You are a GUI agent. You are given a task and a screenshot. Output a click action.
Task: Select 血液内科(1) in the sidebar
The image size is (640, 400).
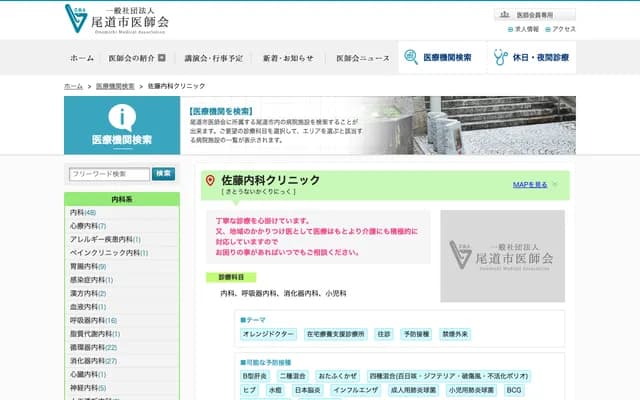click(88, 307)
